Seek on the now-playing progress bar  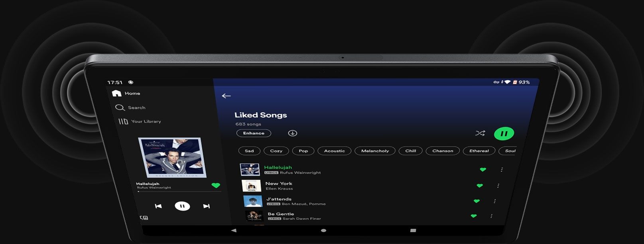179,191
